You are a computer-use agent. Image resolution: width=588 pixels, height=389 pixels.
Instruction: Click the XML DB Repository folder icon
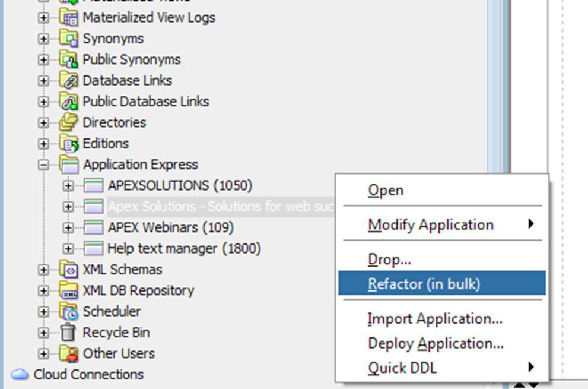coord(69,290)
